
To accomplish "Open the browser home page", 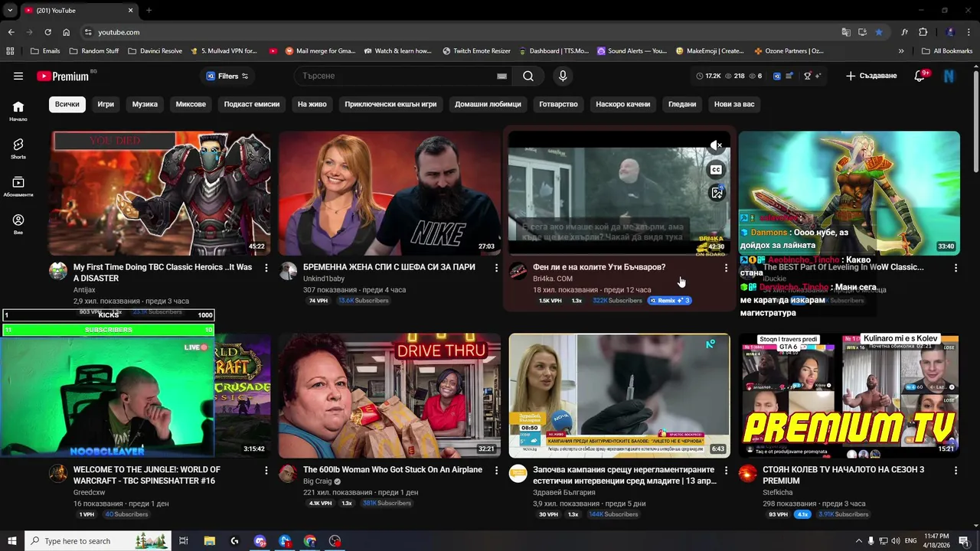I will (x=66, y=32).
